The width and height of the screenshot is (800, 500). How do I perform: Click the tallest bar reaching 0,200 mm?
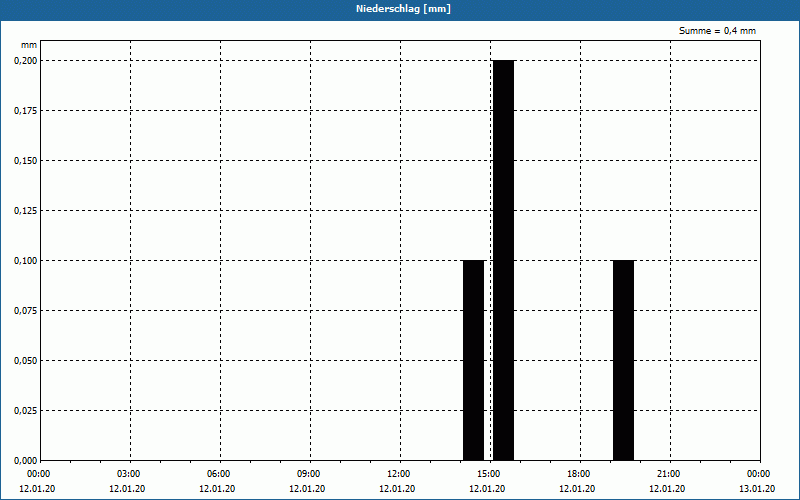point(503,260)
